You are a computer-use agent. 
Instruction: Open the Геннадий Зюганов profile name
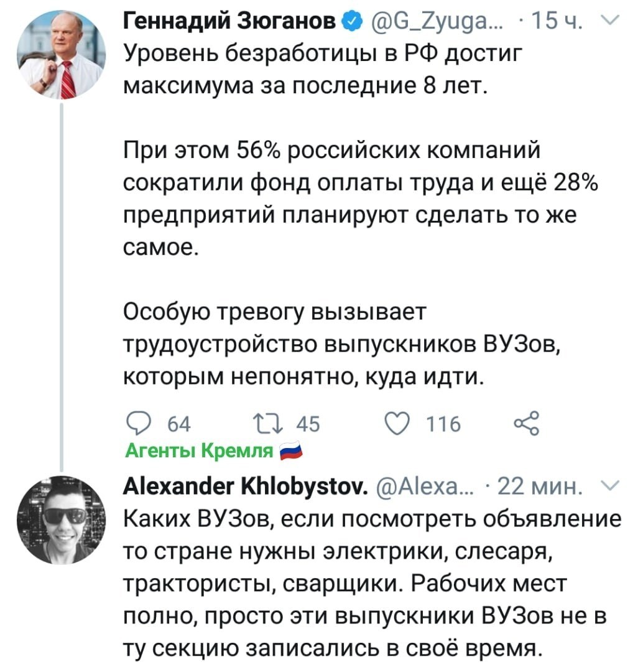230,21
